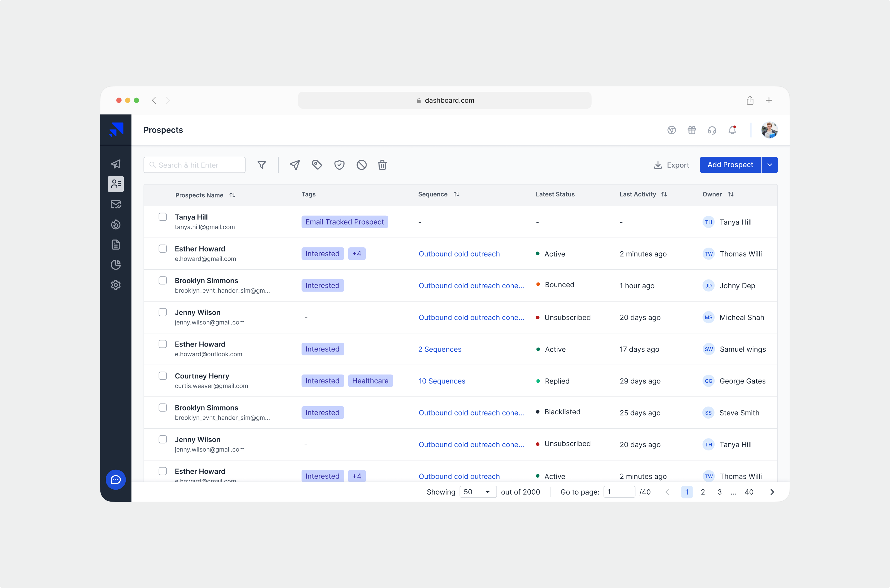Click the notification bell icon

[x=732, y=130]
